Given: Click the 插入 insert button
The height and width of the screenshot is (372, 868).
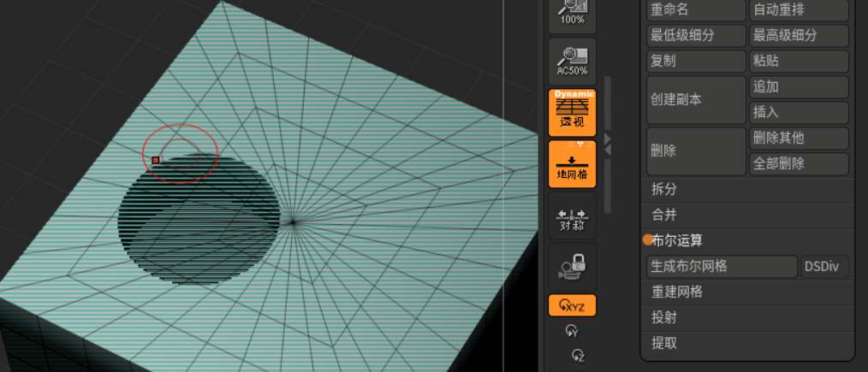Looking at the screenshot, I should pos(799,113).
